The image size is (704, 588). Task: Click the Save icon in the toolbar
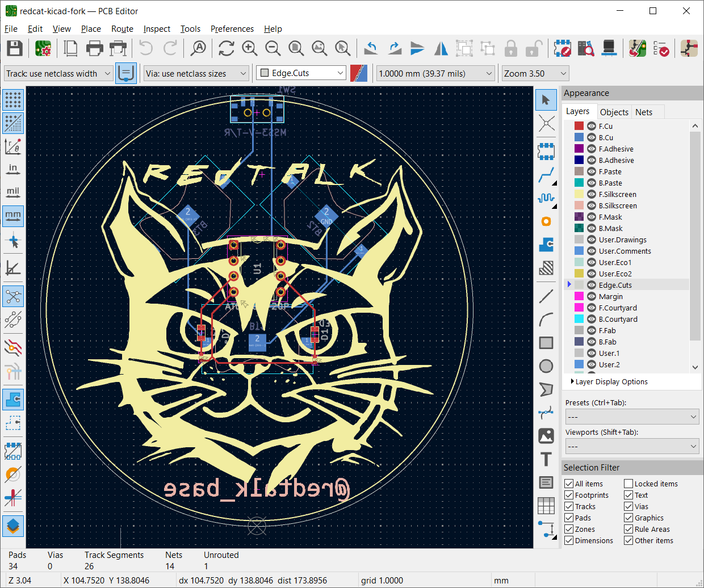pyautogui.click(x=15, y=48)
